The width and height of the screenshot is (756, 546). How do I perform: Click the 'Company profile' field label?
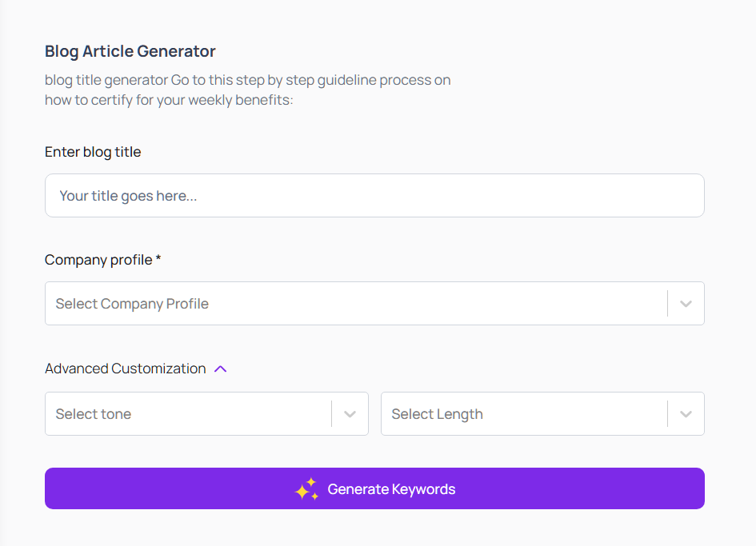(x=98, y=260)
